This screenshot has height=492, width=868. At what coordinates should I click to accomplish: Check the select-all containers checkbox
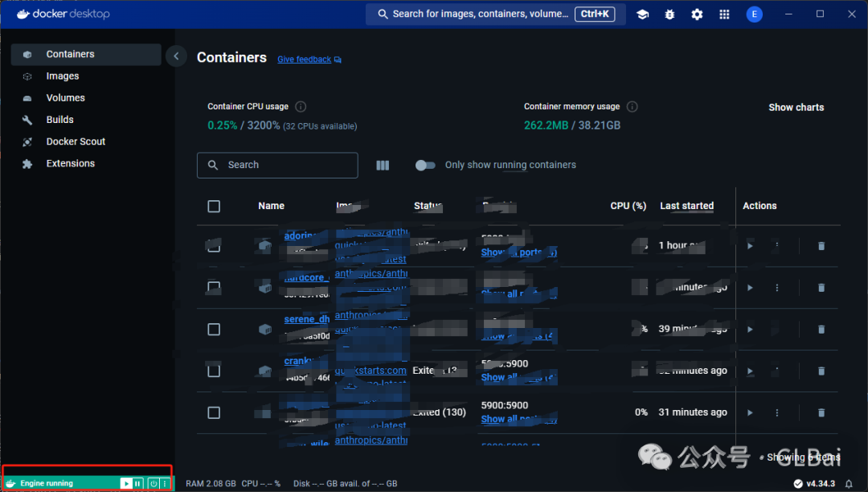point(214,206)
